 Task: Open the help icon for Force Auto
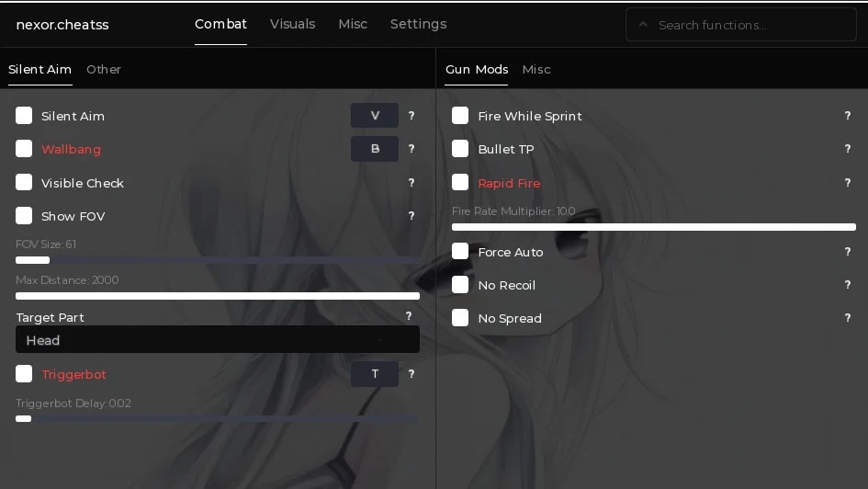click(x=848, y=252)
